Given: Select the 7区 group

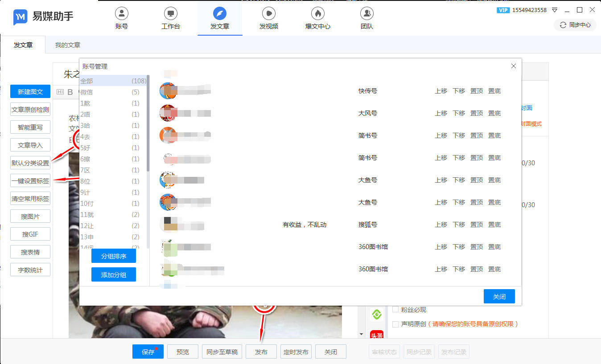Looking at the screenshot, I should click(x=113, y=170).
